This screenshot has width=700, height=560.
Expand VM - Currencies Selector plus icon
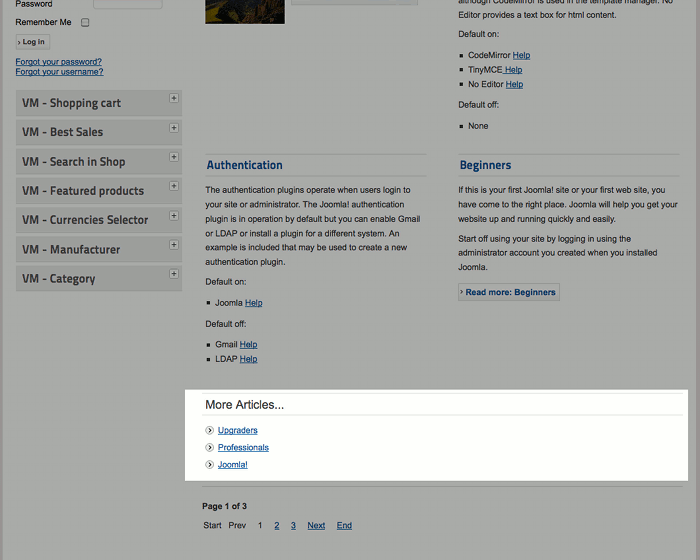point(174,216)
